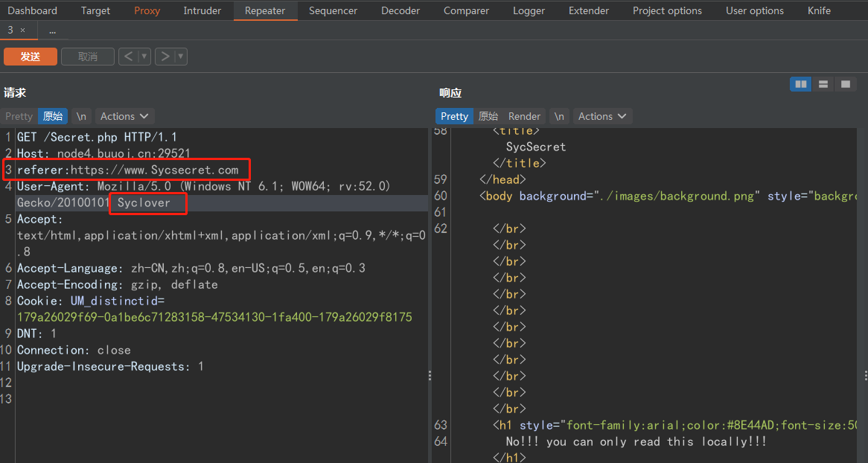Viewport: 868px width, 463px height.
Task: Go forward to next request in history
Action: tap(165, 57)
